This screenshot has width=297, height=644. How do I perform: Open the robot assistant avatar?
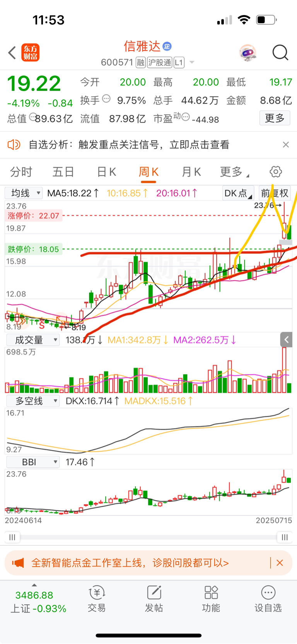pos(248,53)
